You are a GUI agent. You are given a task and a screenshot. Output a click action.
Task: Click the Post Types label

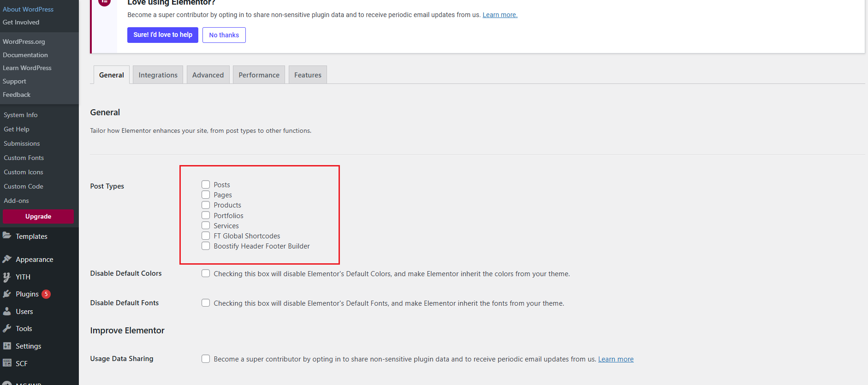click(107, 186)
